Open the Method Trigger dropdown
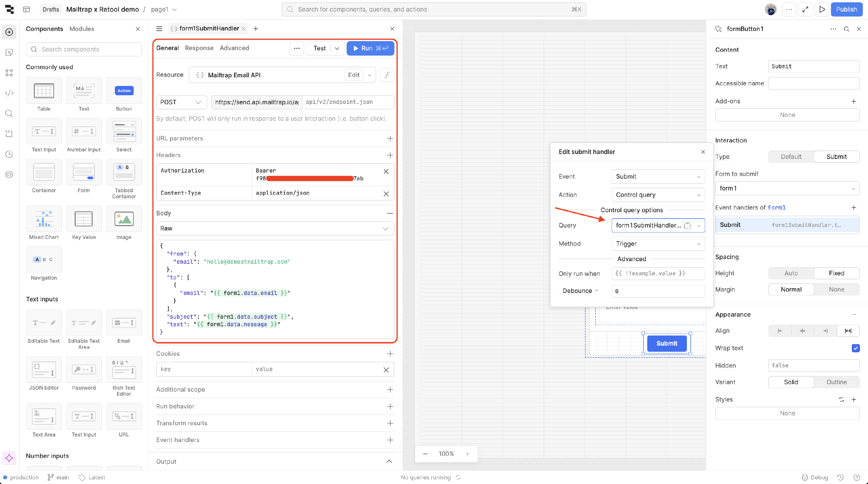This screenshot has width=868, height=484. [658, 244]
